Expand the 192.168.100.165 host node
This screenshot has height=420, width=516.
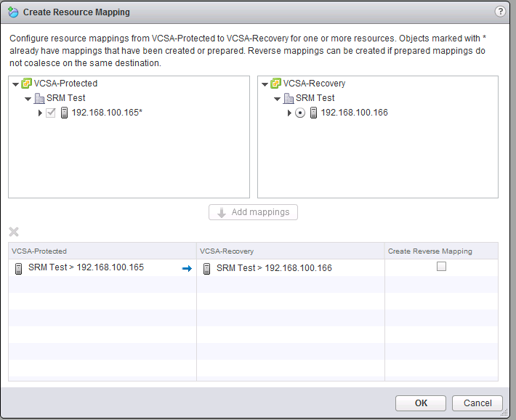pyautogui.click(x=41, y=113)
